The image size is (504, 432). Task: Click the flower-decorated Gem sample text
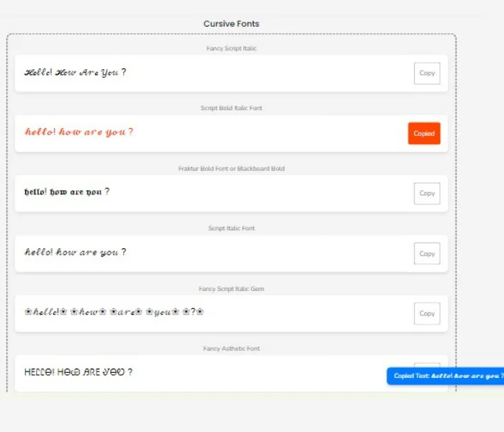(x=114, y=312)
